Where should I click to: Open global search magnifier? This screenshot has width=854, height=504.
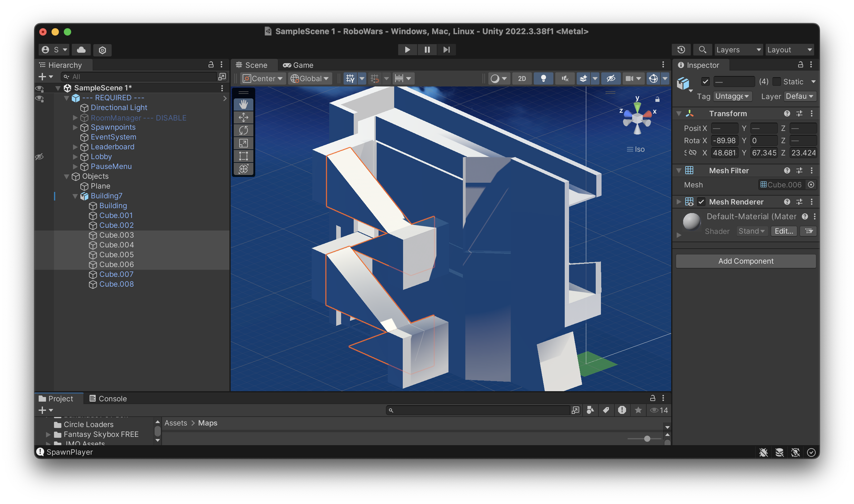coord(702,50)
